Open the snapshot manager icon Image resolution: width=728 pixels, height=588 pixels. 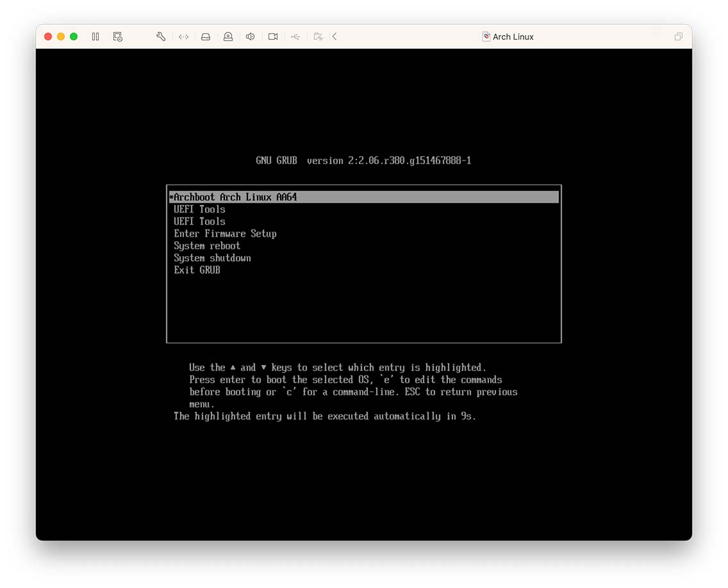117,37
